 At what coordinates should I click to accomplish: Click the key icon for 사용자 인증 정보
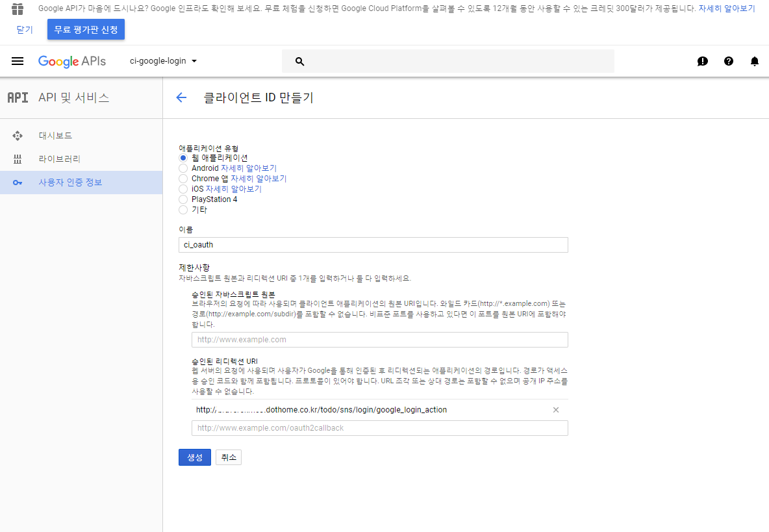(x=18, y=183)
